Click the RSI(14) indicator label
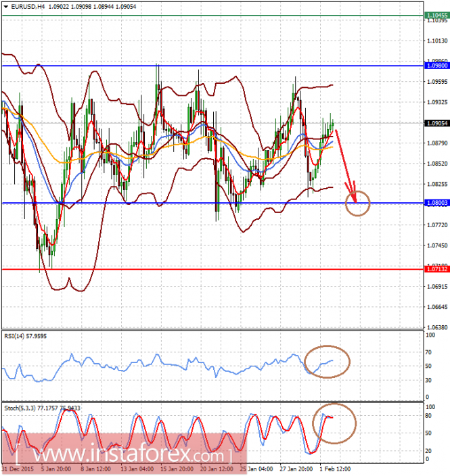Viewport: 450px width, 476px height. [25, 336]
